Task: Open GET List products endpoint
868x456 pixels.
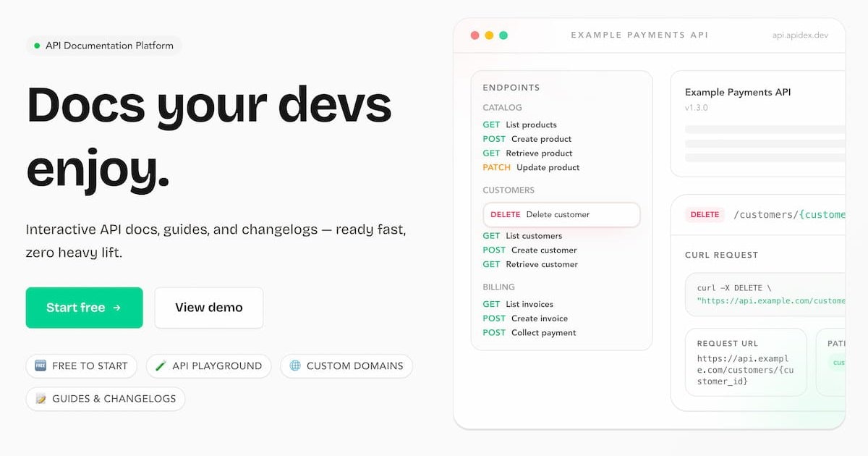Action: (520, 124)
